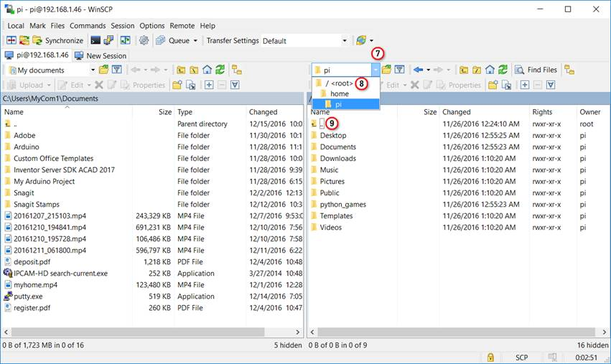Open the Local menu
The image size is (611, 364).
pyautogui.click(x=16, y=26)
